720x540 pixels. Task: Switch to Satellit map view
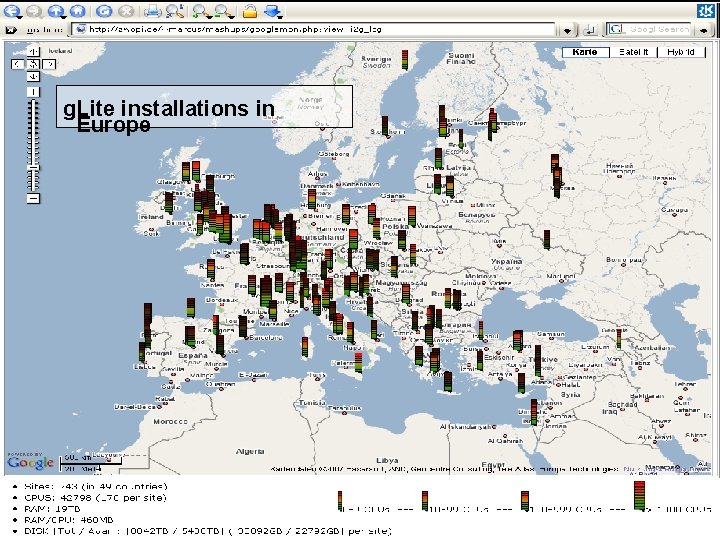click(634, 51)
